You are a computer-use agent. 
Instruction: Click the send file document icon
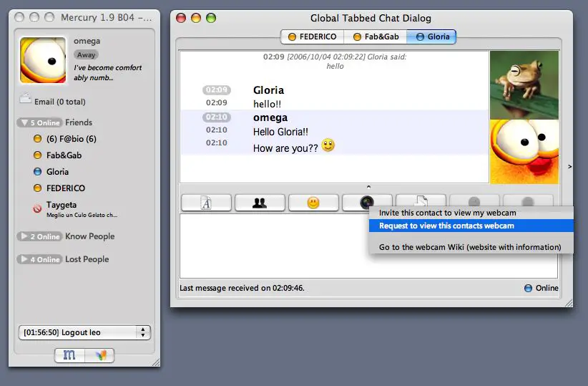[421, 201]
